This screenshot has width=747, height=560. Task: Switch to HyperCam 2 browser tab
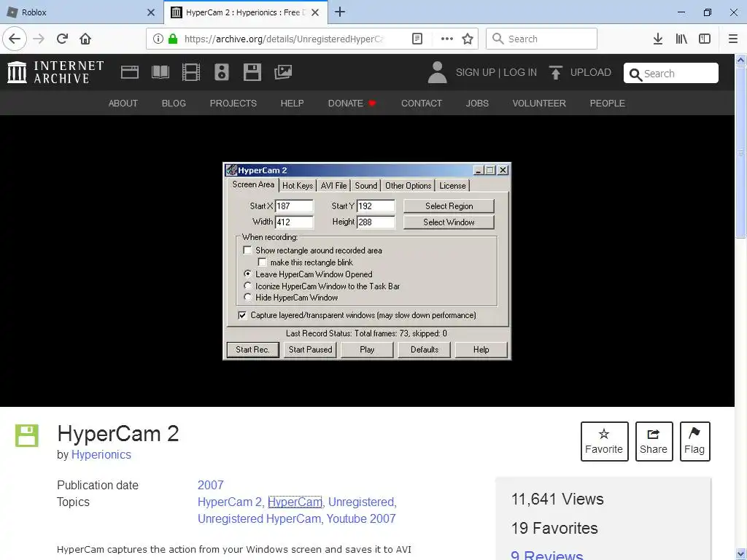pyautogui.click(x=245, y=12)
